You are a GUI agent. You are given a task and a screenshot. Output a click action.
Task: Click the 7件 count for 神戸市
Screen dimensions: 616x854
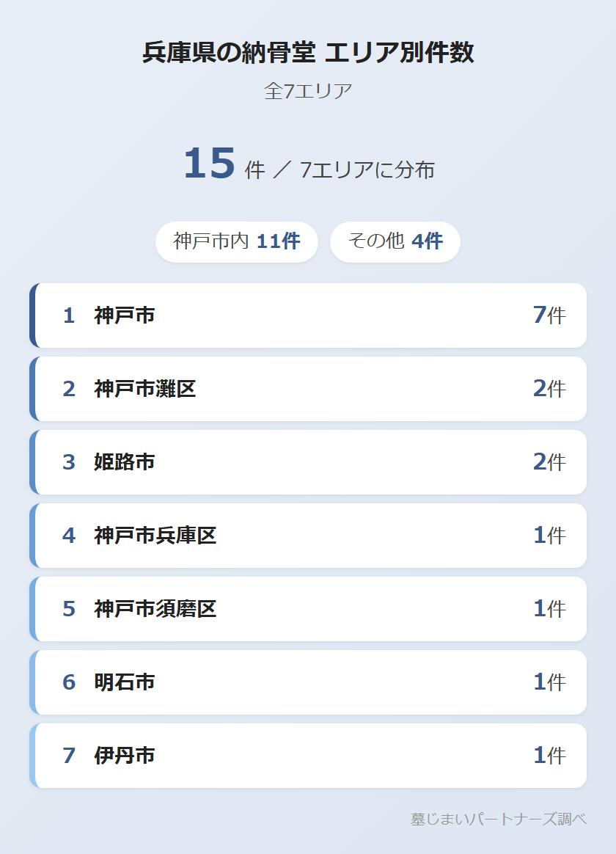pyautogui.click(x=549, y=315)
